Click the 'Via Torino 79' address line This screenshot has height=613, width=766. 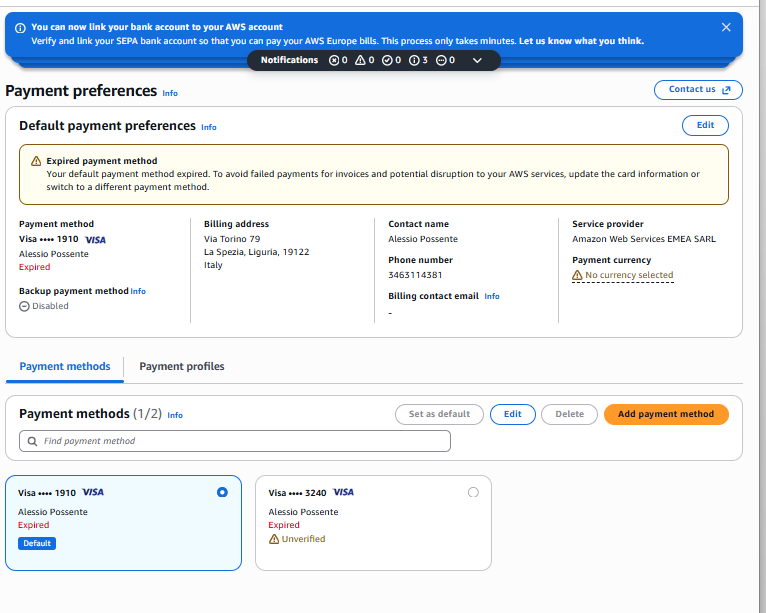coord(232,239)
